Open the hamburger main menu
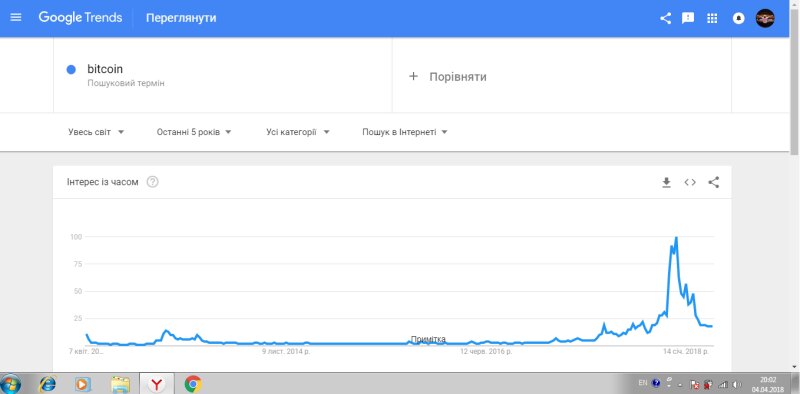The height and width of the screenshot is (394, 800). click(x=16, y=18)
